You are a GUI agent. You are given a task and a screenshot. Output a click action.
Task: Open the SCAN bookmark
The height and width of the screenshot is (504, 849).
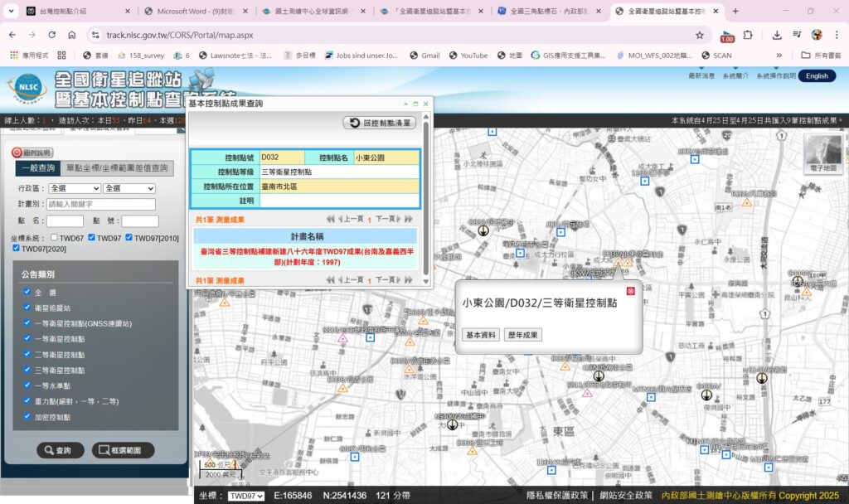point(716,56)
